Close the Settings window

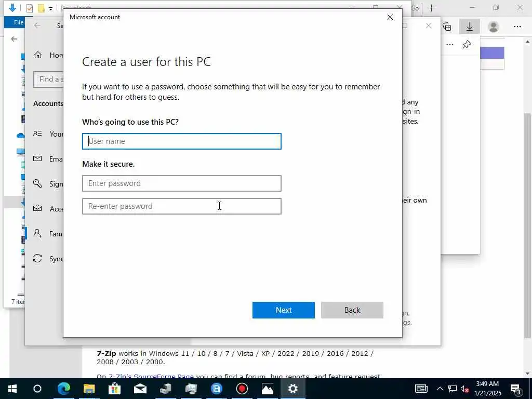429,26
